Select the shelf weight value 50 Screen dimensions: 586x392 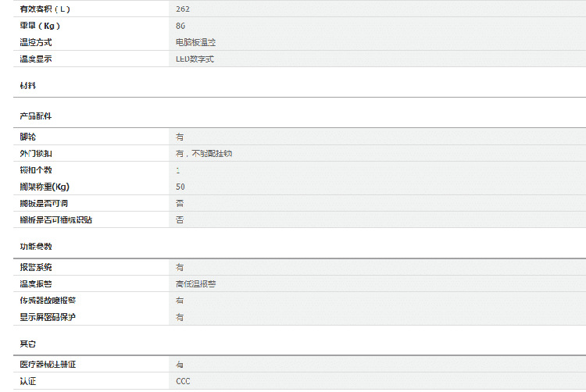tap(180, 187)
